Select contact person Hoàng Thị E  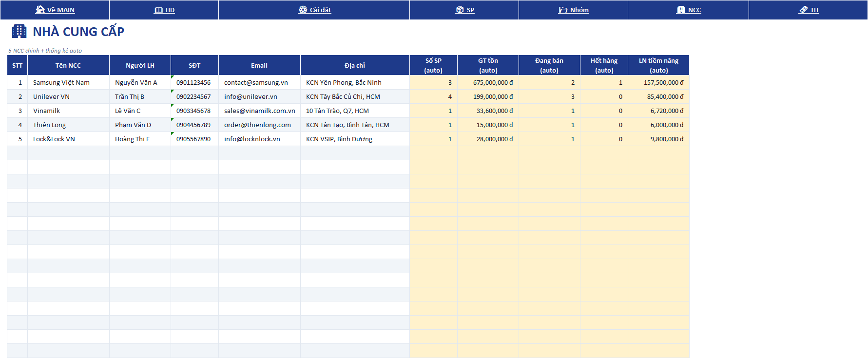tap(140, 139)
